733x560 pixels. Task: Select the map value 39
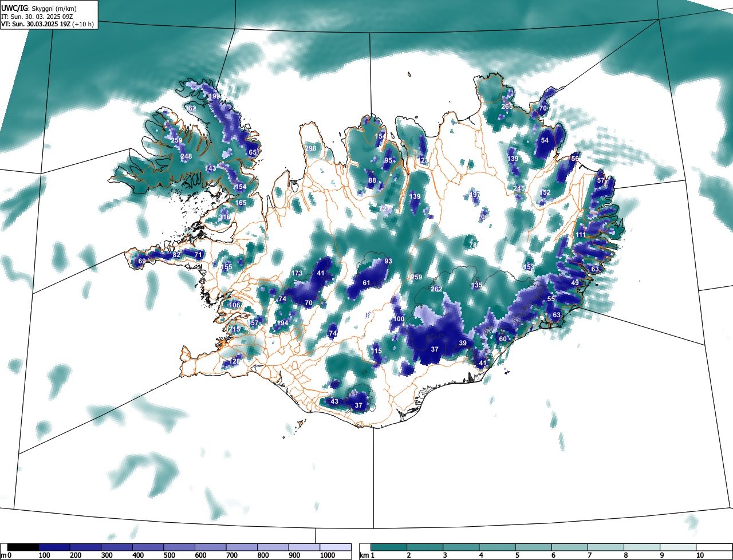click(x=463, y=343)
